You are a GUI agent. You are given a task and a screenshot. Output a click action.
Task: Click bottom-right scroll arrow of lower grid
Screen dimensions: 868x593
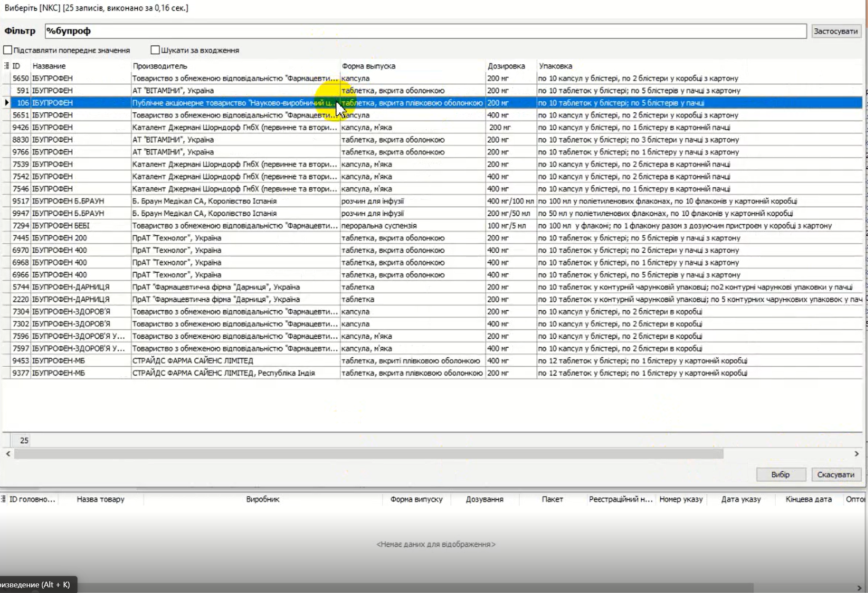tap(859, 588)
